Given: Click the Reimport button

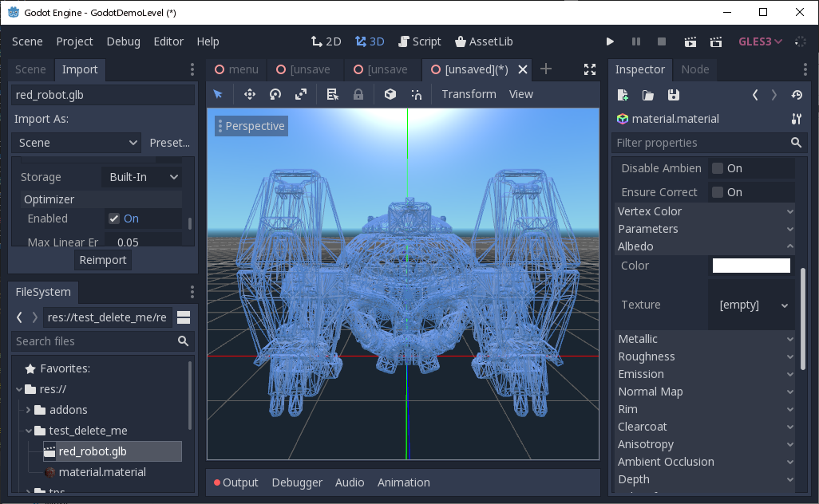Looking at the screenshot, I should pos(103,260).
